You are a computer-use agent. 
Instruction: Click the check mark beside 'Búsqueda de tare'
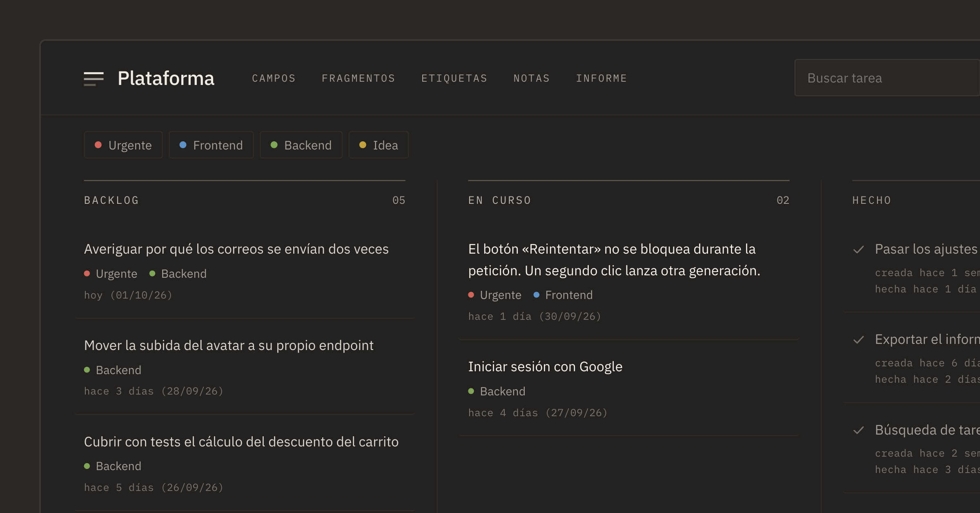pos(859,430)
